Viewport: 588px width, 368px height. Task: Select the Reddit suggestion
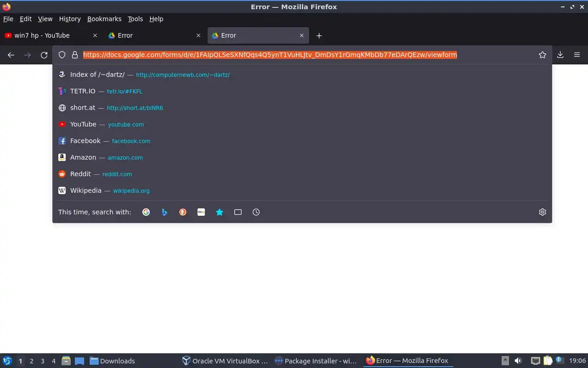coord(302,174)
